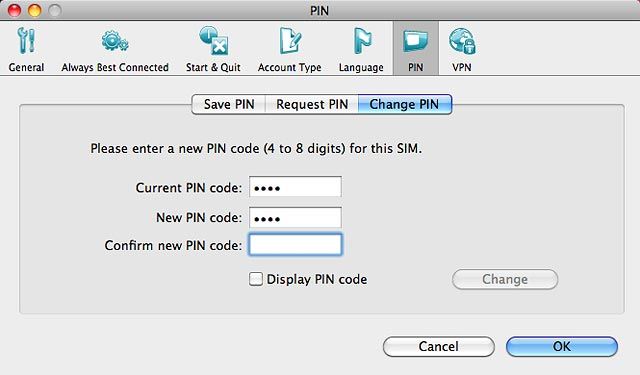Open Always Best Connected settings
Viewport: 640px width, 375px height.
pyautogui.click(x=115, y=49)
